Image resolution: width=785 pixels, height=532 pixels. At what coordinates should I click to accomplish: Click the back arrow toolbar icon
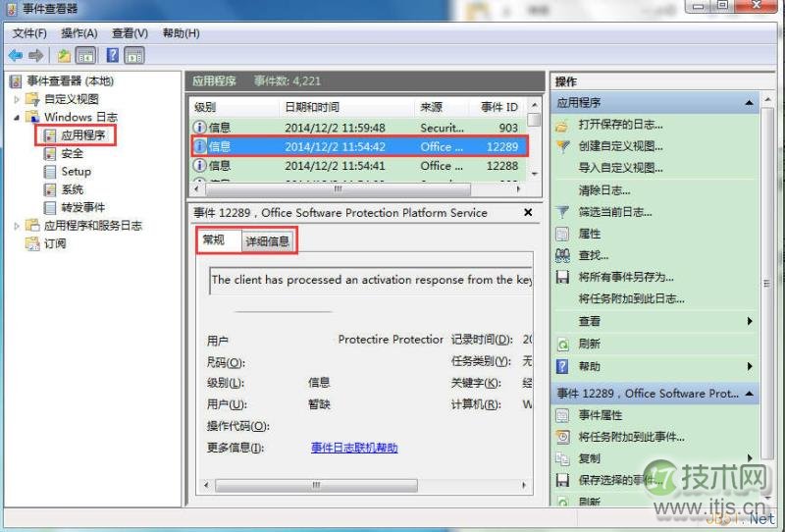(15, 56)
